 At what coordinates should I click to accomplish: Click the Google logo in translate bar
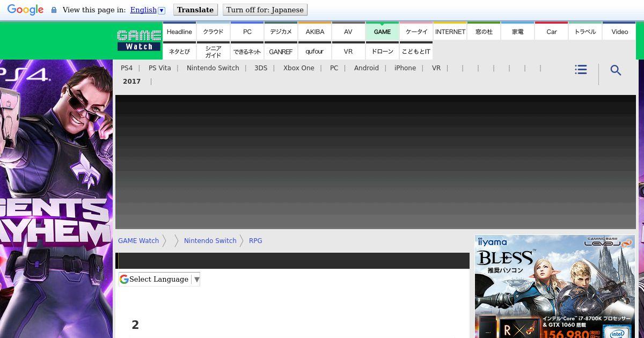25,10
